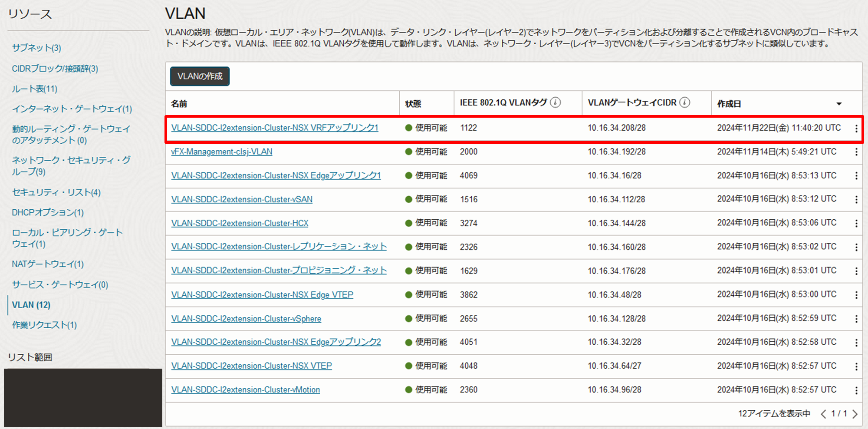Image resolution: width=868 pixels, height=429 pixels.
Task: Open DHCPオプション(1) resource
Action: coord(48,212)
